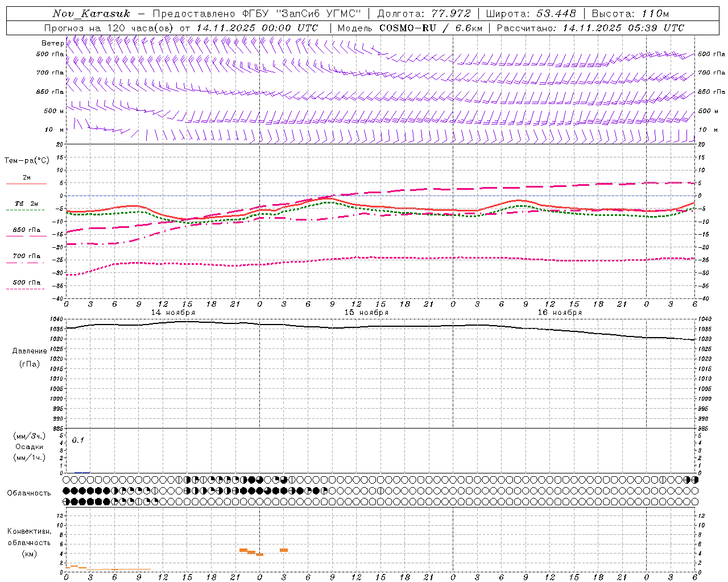
Task: Click the '14 ноября' date label
Action: 173,313
